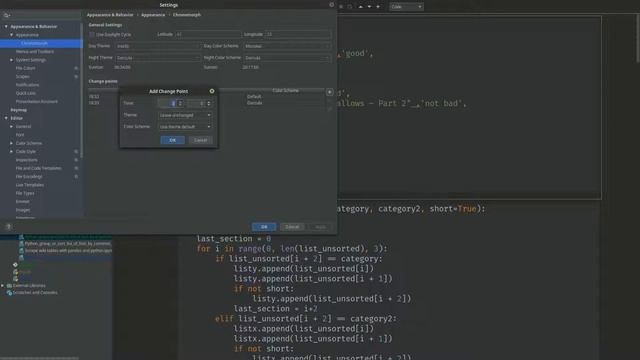Open the Color Scheme dropdown in dialog
The image size is (640, 360).
tap(185, 127)
